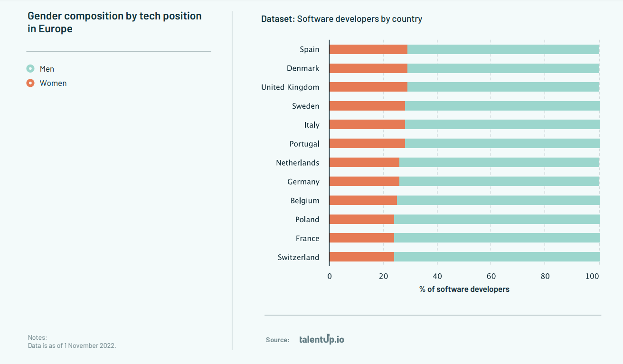Screen dimensions: 623x364
Task: Select the teal Men bar for Spain
Action: tap(503, 49)
